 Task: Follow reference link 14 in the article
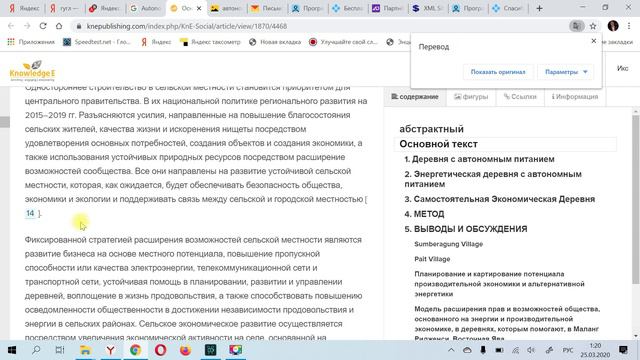[x=30, y=213]
